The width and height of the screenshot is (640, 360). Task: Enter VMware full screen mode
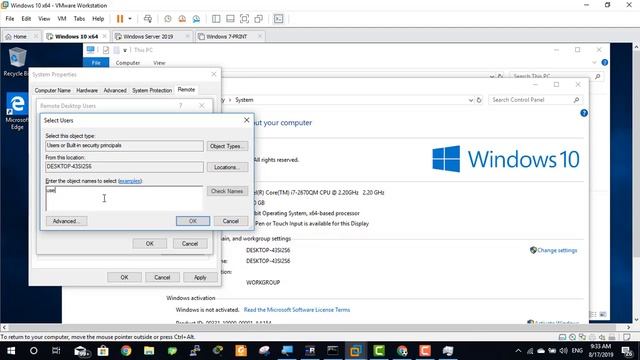pos(244,19)
